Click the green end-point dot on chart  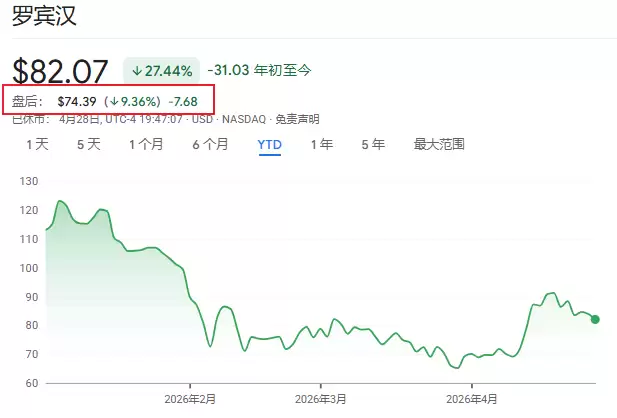tap(595, 319)
